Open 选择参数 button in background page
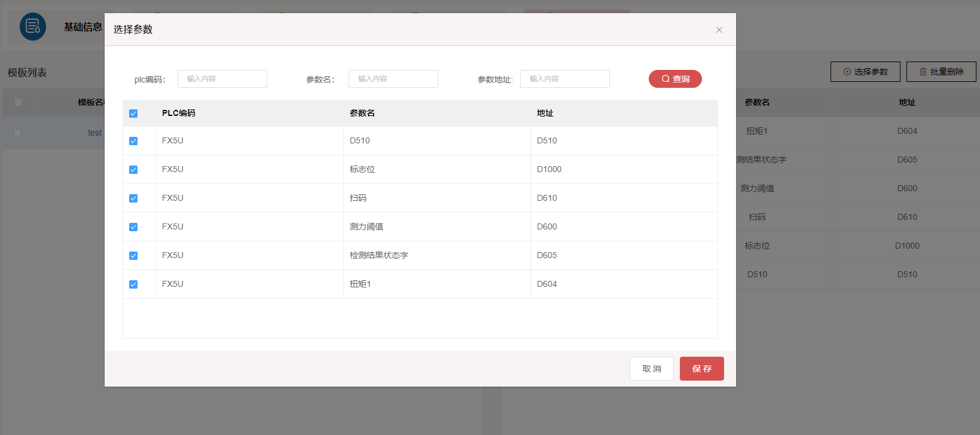Screen dimensions: 980x435 [865, 72]
